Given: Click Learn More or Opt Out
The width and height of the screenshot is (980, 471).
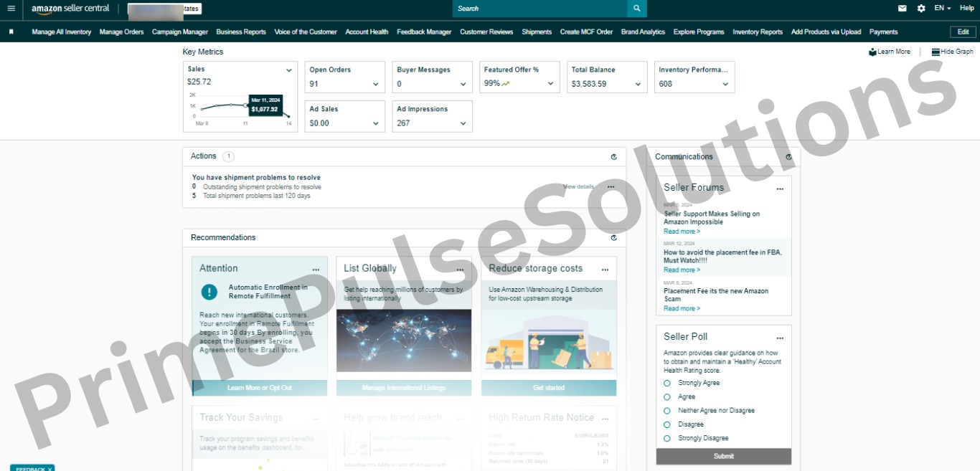Looking at the screenshot, I should [x=260, y=388].
